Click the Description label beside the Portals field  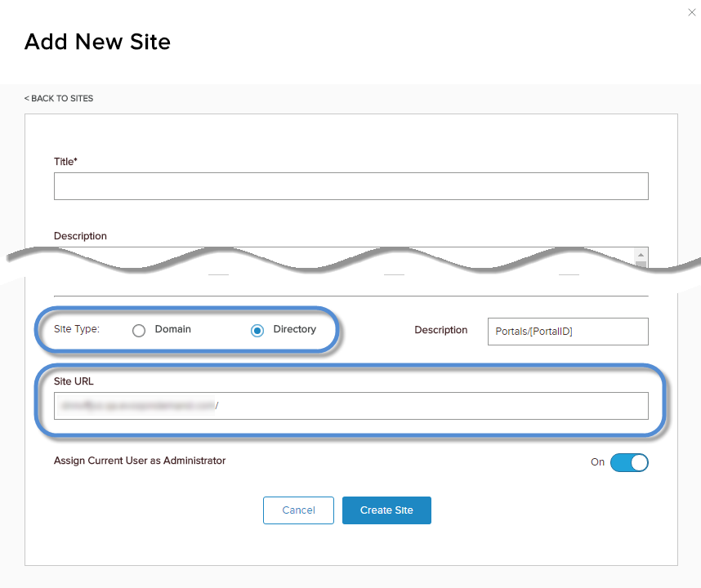click(x=441, y=331)
